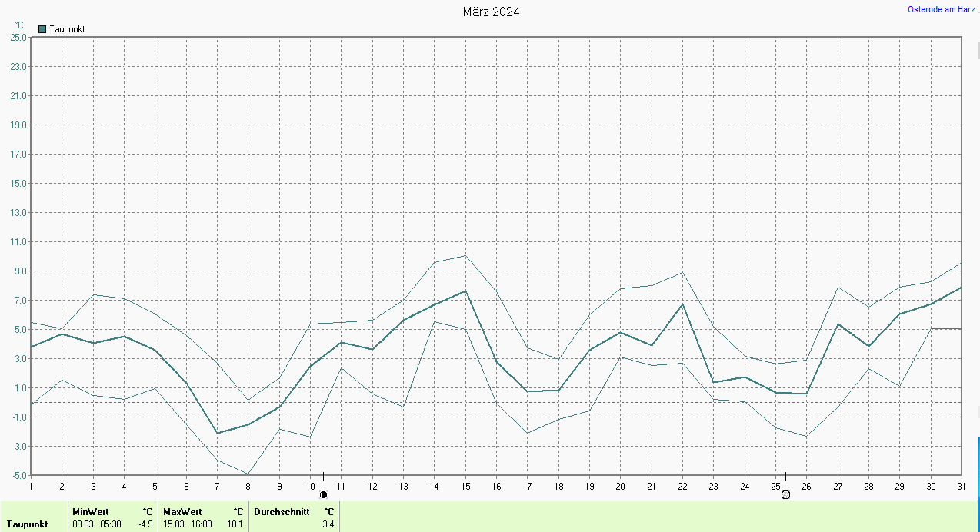
Task: Click the Taupunkt row label in the table
Action: (28, 524)
